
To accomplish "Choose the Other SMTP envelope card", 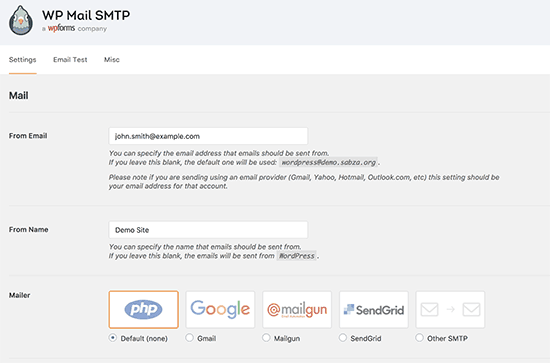I will [450, 309].
